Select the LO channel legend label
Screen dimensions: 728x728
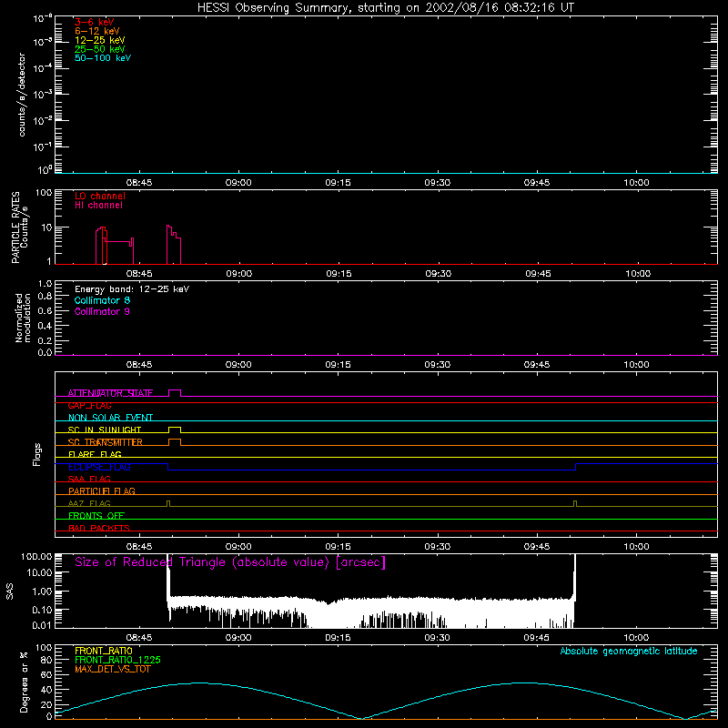pos(100,196)
